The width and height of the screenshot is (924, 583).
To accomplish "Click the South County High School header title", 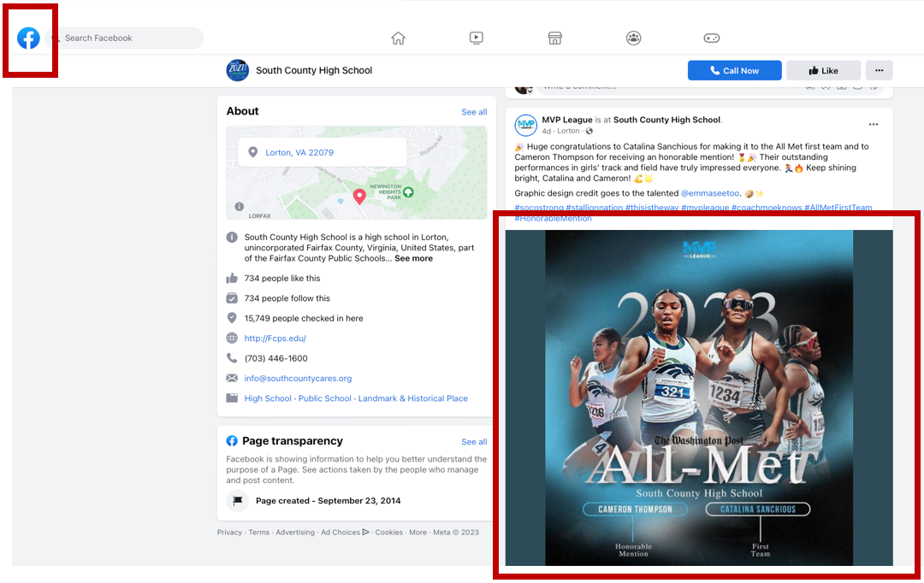I will pos(314,71).
